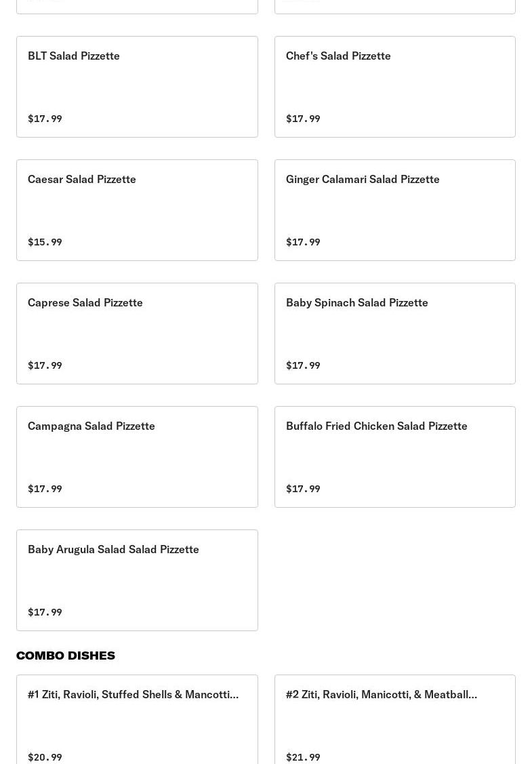Click the $20.99 price on combo #1

point(45,757)
